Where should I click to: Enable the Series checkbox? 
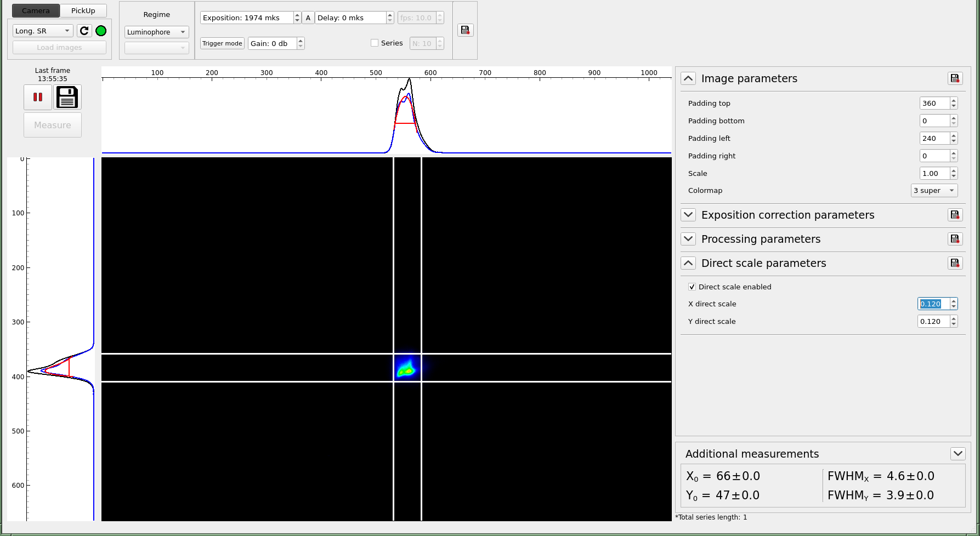click(x=375, y=43)
